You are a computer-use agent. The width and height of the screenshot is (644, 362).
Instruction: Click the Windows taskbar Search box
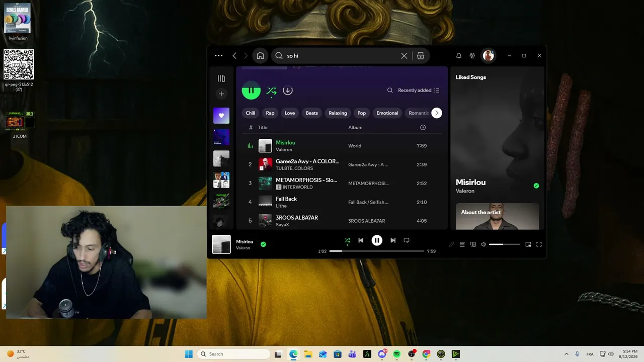(234, 354)
